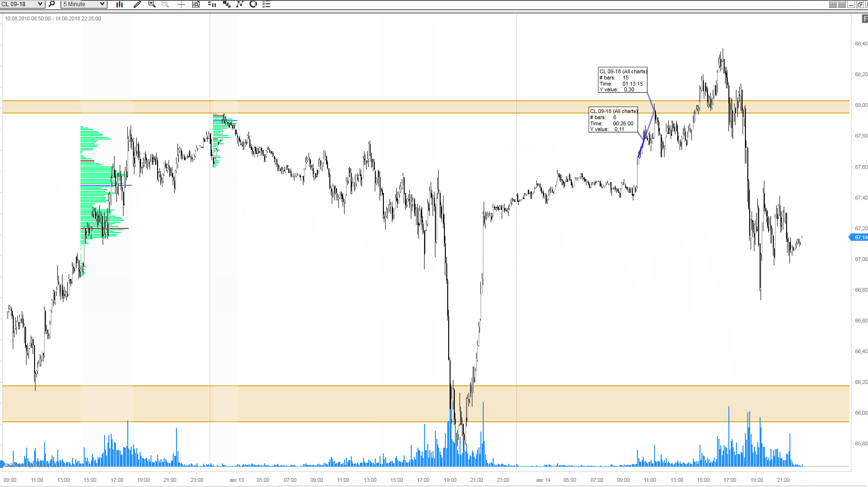Click the instrument search magnifier icon
The width and height of the screenshot is (868, 487).
click(52, 4)
